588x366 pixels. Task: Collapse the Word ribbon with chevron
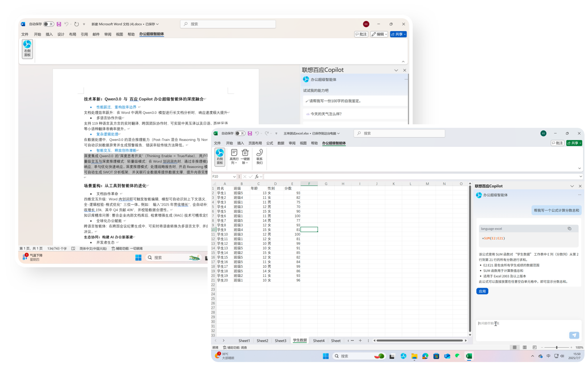click(403, 62)
